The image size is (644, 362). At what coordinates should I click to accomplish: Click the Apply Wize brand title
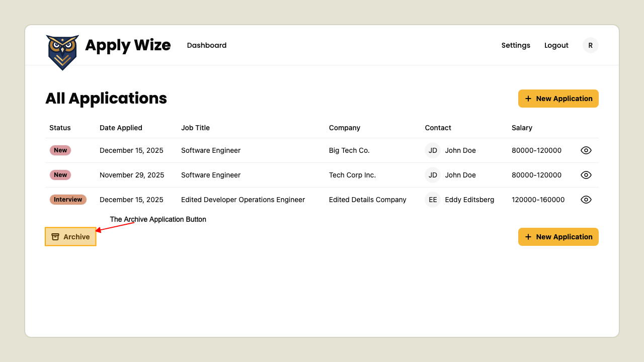coord(128,45)
